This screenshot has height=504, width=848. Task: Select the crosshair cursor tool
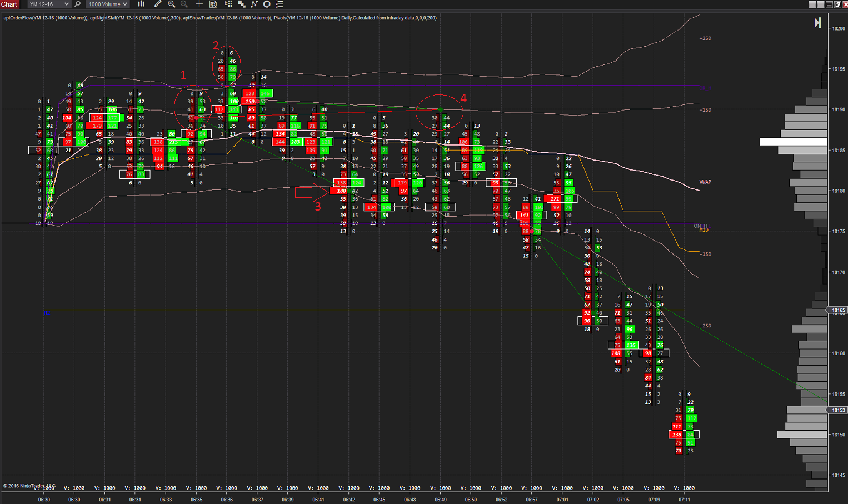pos(199,4)
